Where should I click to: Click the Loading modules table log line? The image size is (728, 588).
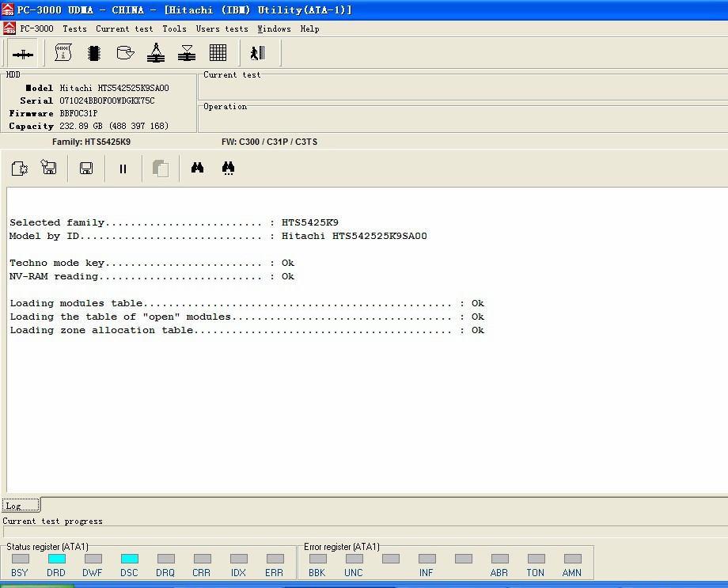click(247, 303)
